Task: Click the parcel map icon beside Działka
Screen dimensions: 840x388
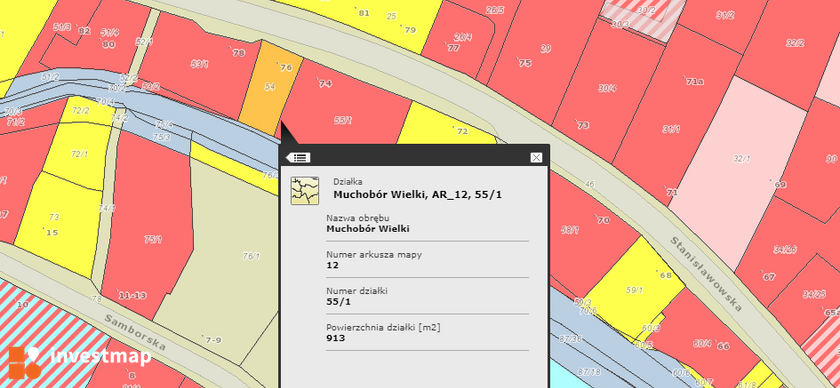Action: pyautogui.click(x=305, y=191)
